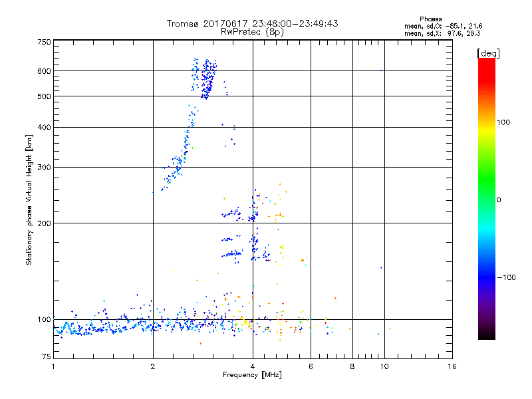Click the x-axis '2' tick label
Screen dimensions: 532x399
tap(153, 366)
